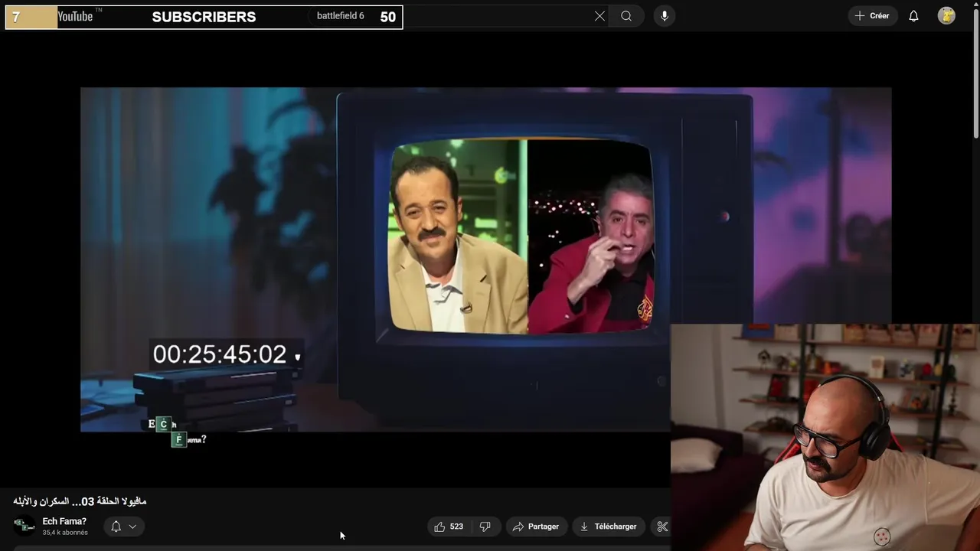Open the clip scissors icon

point(662,527)
